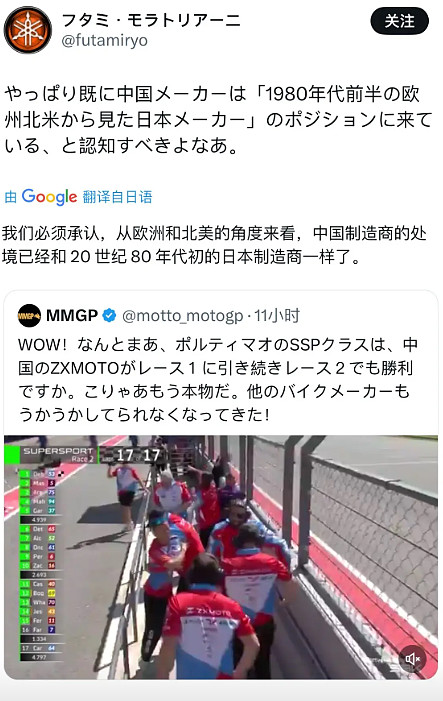Image resolution: width=443 pixels, height=701 pixels.
Task: Click the Google logo in translation notice
Action: 49,197
